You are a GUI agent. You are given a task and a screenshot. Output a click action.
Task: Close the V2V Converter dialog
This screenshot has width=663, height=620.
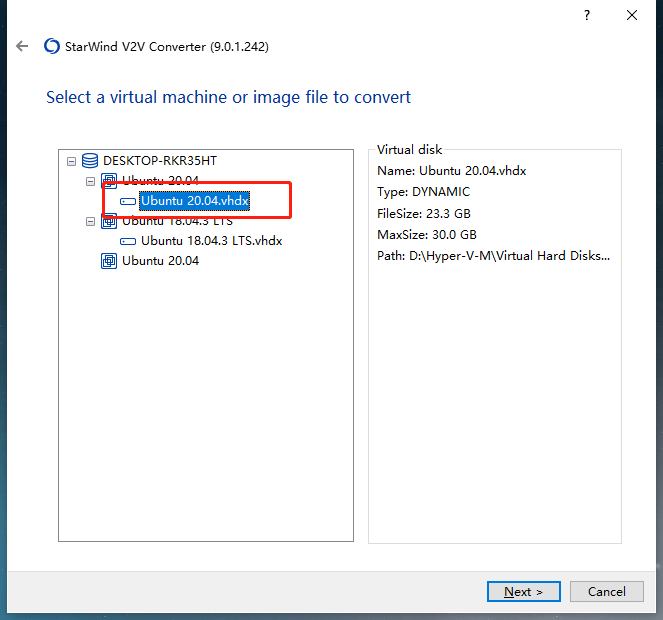pos(632,15)
